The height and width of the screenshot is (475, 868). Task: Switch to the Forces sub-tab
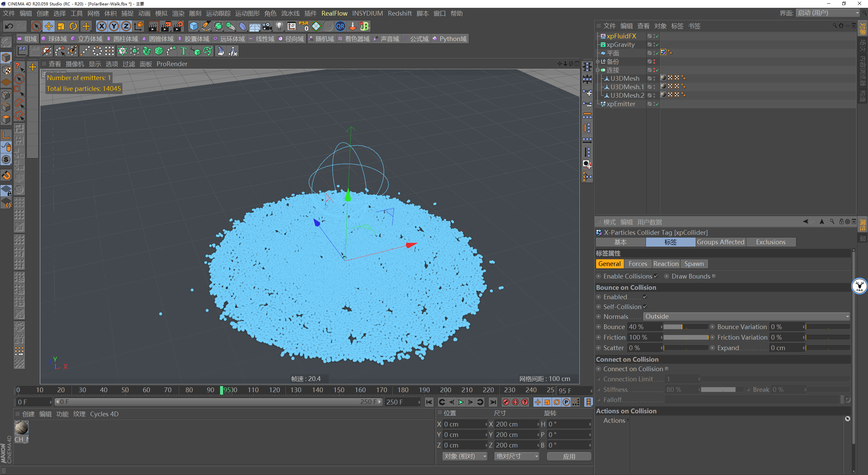coord(637,264)
